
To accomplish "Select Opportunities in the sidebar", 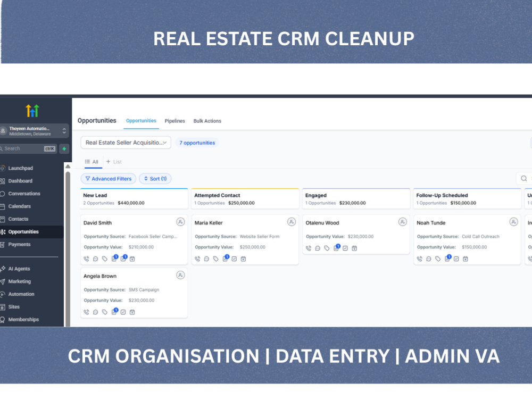I will [x=32, y=232].
